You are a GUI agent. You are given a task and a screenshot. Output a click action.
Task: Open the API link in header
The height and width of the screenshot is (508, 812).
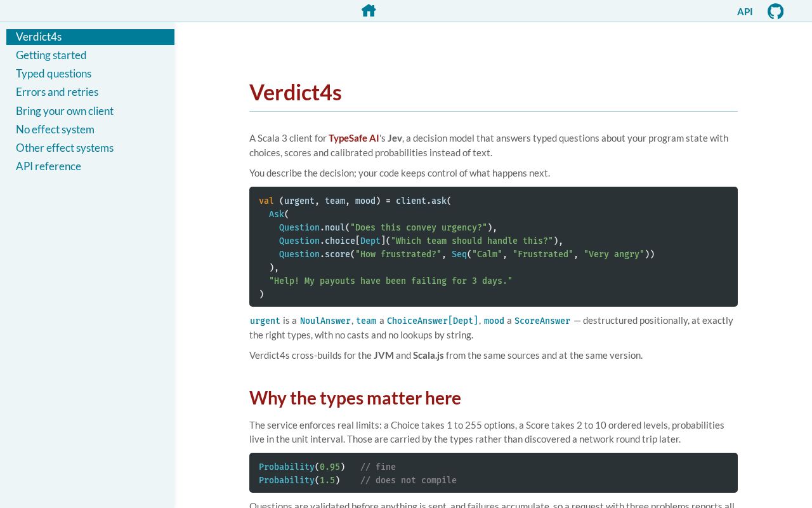point(745,11)
